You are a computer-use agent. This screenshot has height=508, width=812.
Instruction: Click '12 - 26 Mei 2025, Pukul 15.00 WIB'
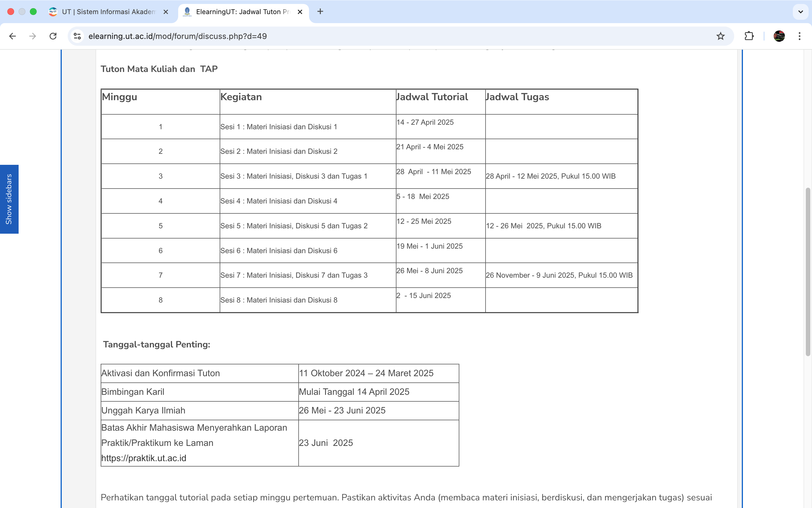coord(544,226)
